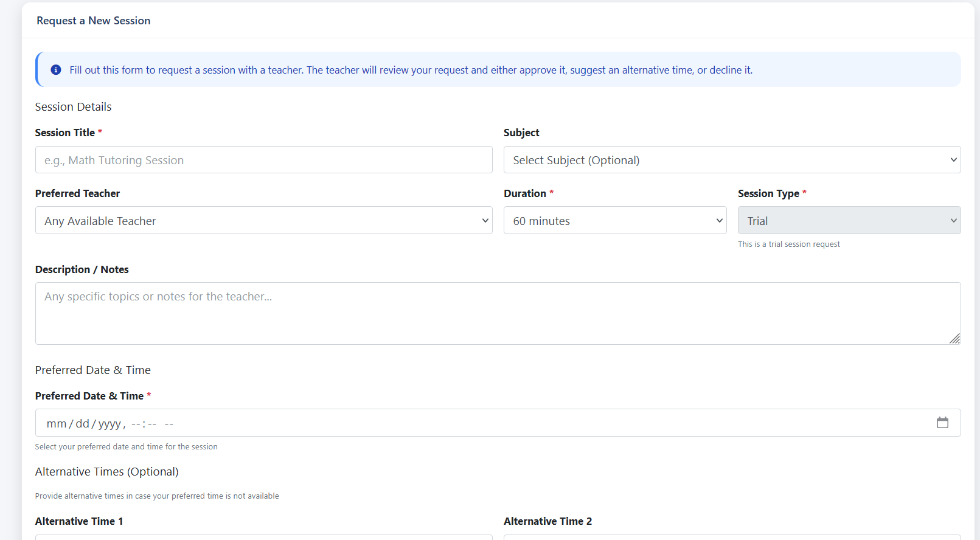This screenshot has height=540, width=980.
Task: Click the Alternative Time 1 label
Action: tap(79, 521)
